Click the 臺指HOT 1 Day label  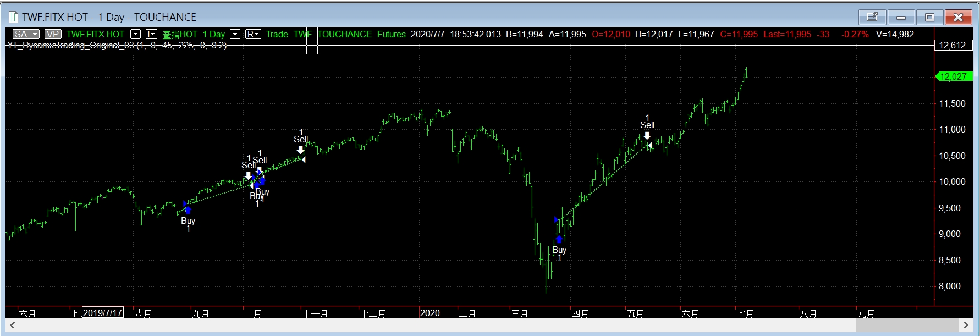click(194, 34)
